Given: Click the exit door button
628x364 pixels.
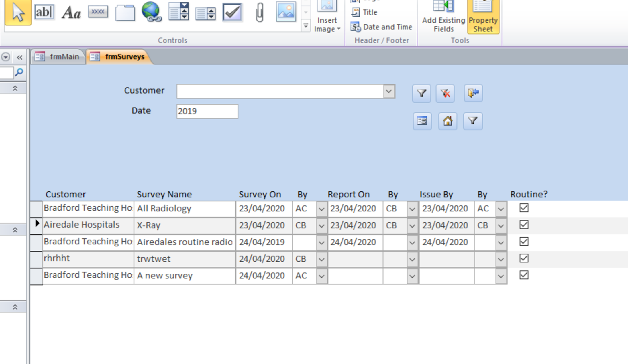Looking at the screenshot, I should (x=473, y=93).
